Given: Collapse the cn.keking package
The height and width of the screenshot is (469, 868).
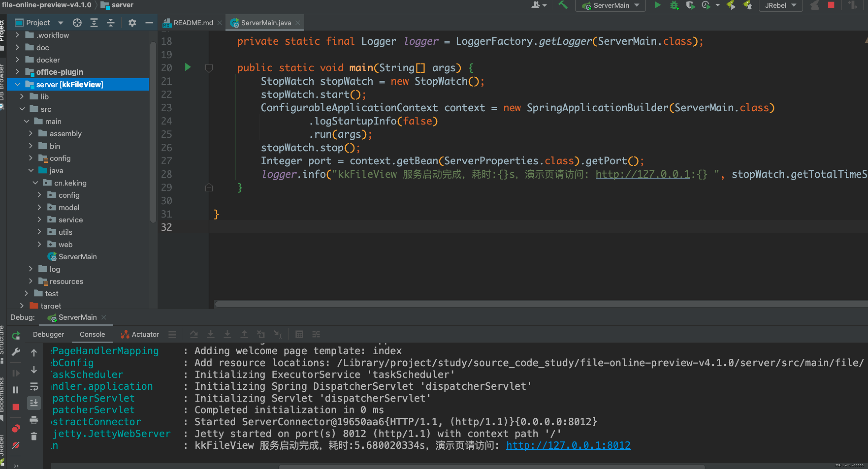Looking at the screenshot, I should coord(35,183).
